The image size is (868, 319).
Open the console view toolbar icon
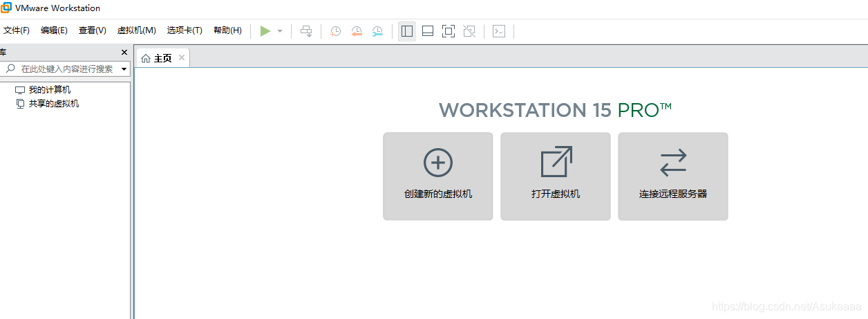coord(499,31)
